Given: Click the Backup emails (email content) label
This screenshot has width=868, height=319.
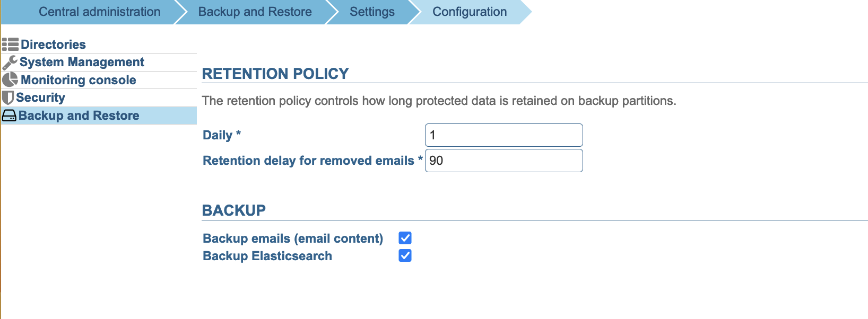Looking at the screenshot, I should coord(293,238).
